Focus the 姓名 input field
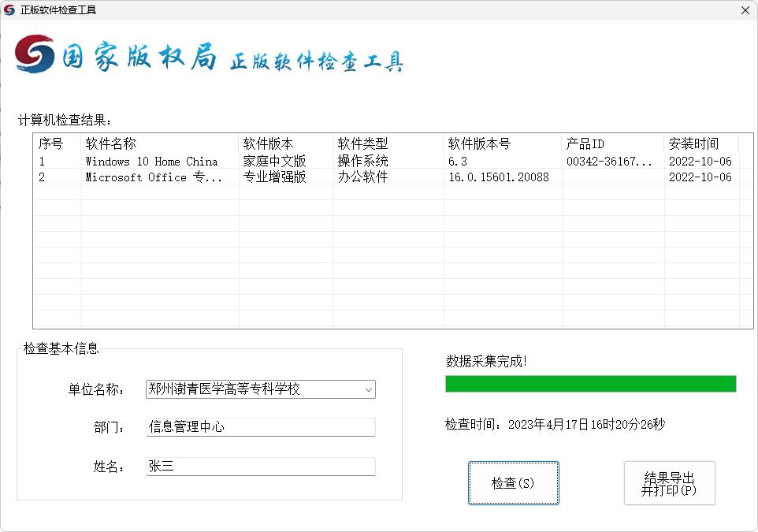Image resolution: width=758 pixels, height=532 pixels. 261,467
